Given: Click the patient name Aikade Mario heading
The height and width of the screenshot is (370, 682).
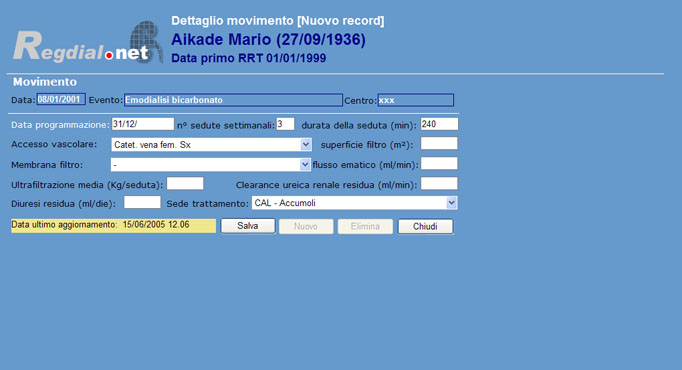Looking at the screenshot, I should click(x=268, y=40).
